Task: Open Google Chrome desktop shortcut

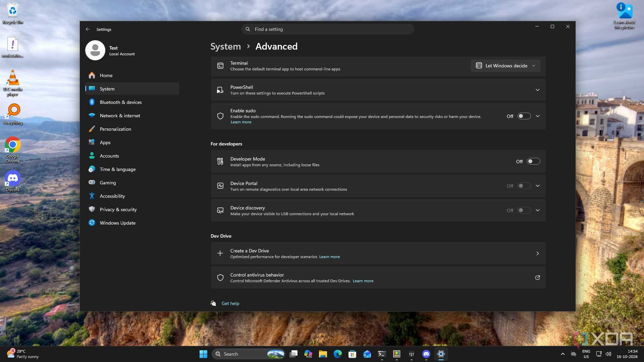Action: 13,150
